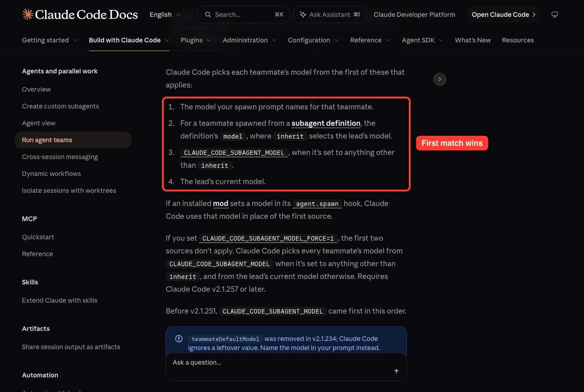Toggle the theme with the monitor icon

[x=555, y=15]
